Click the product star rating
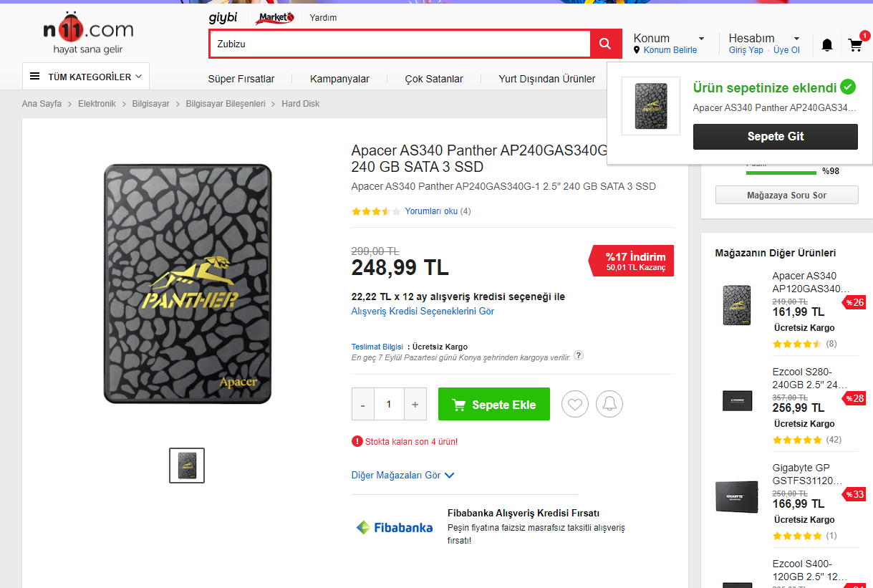Screen dimensions: 873x588 coord(376,211)
